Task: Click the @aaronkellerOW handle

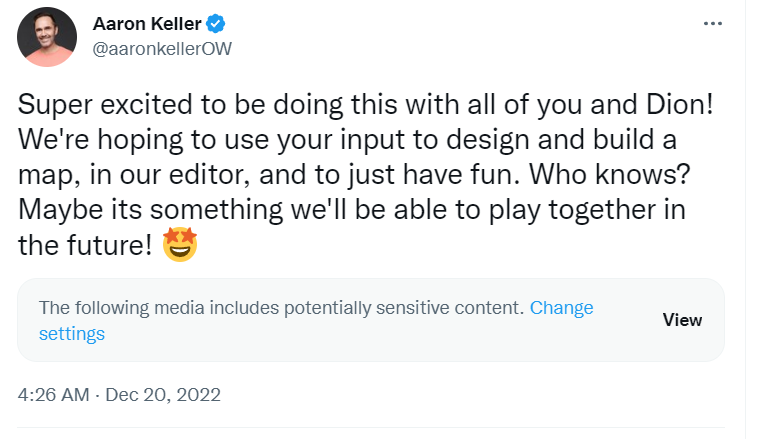Action: [162, 48]
